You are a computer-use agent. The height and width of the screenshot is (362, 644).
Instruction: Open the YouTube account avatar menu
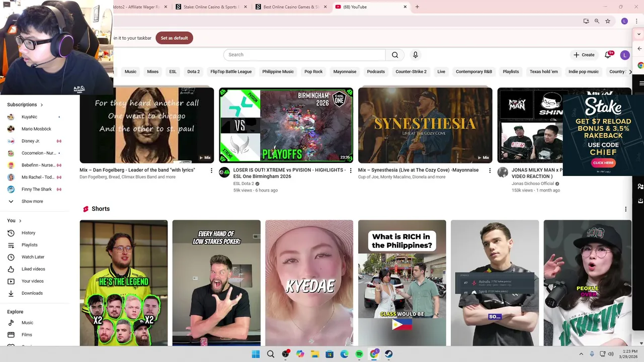coord(624,55)
